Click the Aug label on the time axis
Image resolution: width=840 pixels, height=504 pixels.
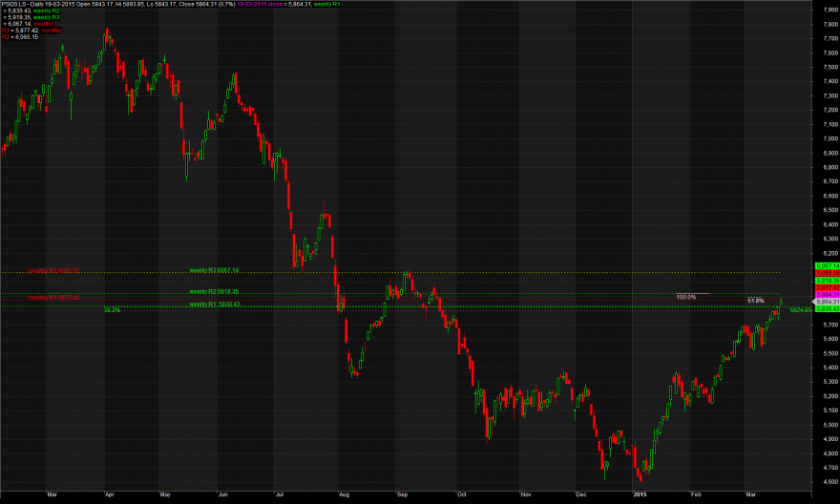345,494
